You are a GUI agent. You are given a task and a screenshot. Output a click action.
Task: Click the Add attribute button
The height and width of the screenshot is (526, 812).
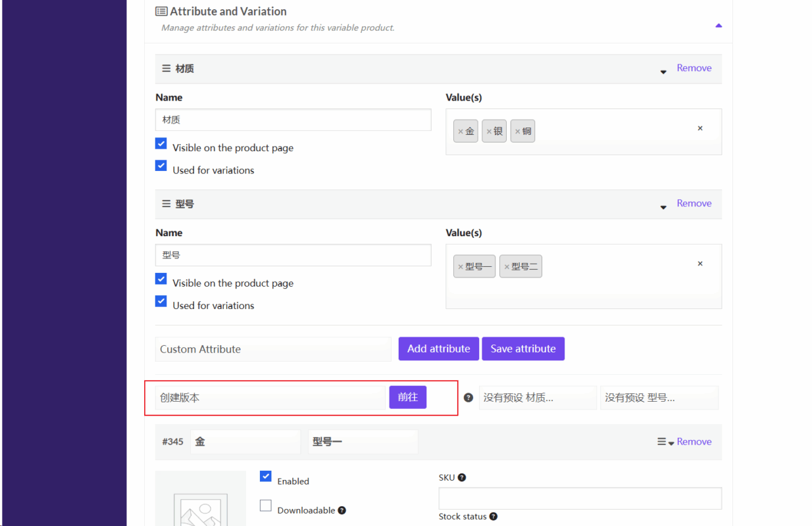(x=438, y=349)
